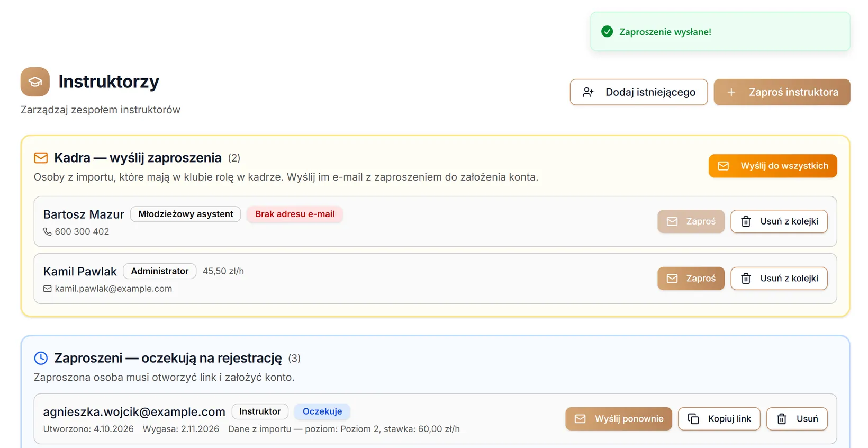Viewport: 868px width, 448px height.
Task: Delete agnieszka.wojcik invitation with Usuń
Action: (x=797, y=419)
